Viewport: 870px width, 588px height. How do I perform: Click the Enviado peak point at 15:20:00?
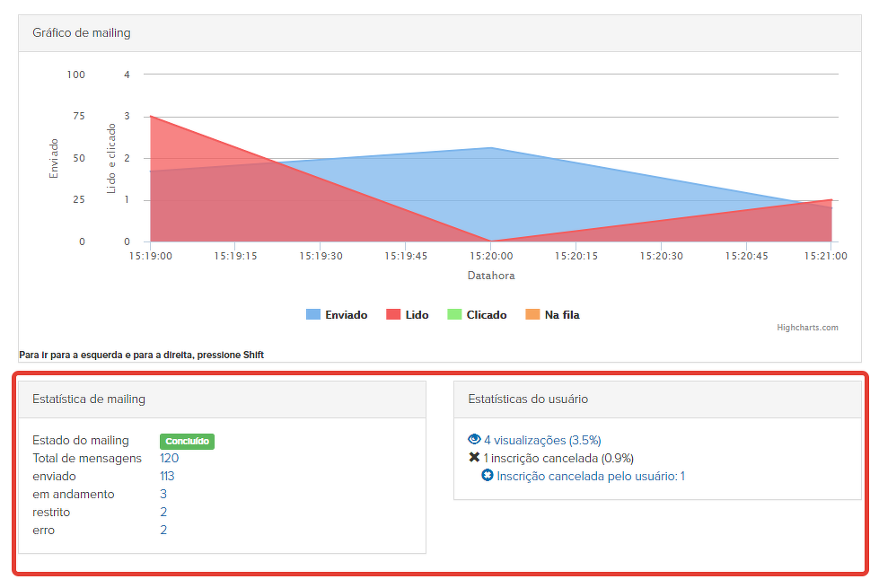[x=490, y=147]
